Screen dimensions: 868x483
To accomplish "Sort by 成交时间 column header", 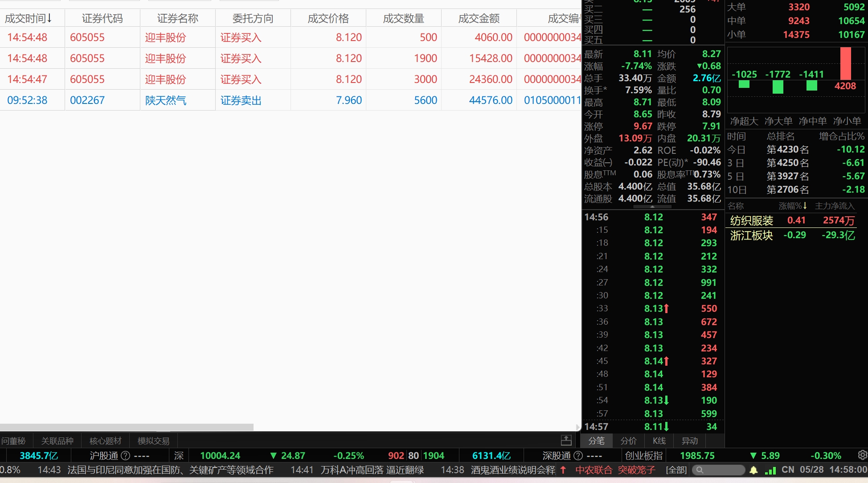I will point(29,18).
